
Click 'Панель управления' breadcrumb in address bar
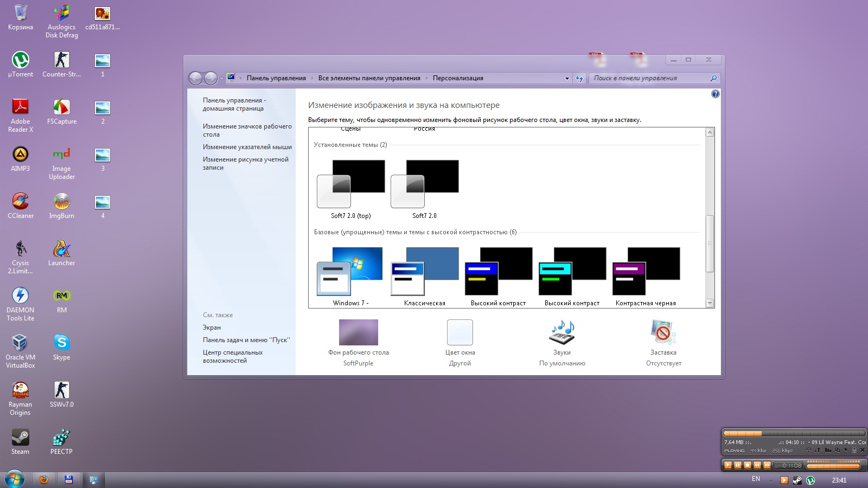click(276, 78)
